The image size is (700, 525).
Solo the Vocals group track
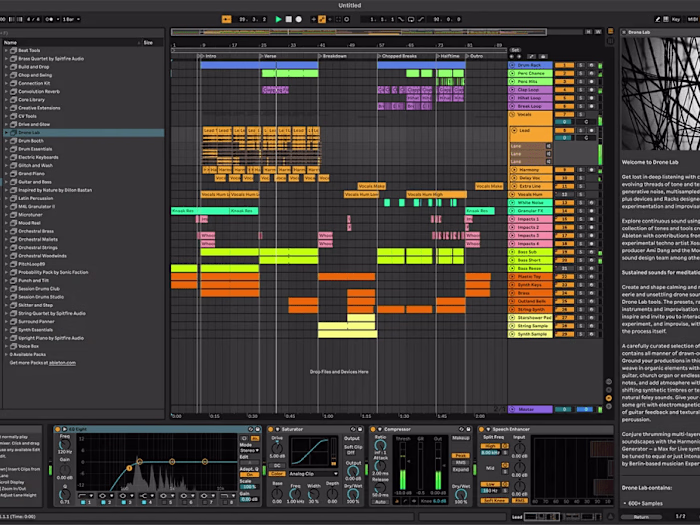click(581, 114)
